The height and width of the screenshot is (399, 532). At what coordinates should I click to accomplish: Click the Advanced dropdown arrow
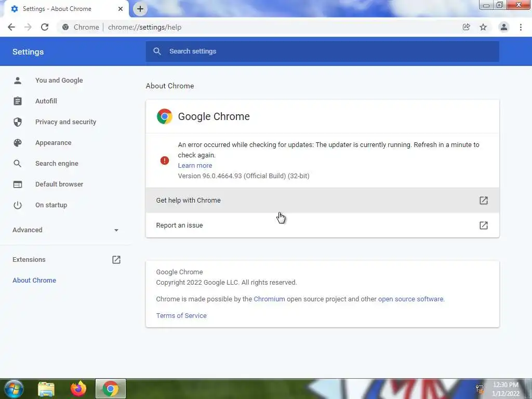click(116, 230)
